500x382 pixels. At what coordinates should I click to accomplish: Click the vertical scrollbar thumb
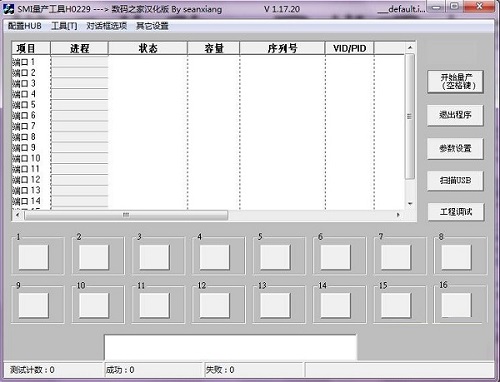[410, 116]
